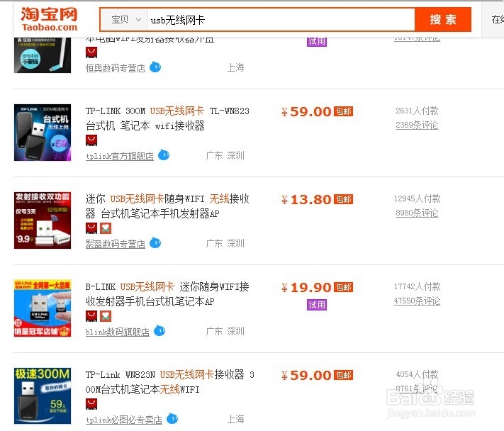
Task: Click the 包邮 tag next to the 4054人付款 listing price
Action: pyautogui.click(x=343, y=375)
